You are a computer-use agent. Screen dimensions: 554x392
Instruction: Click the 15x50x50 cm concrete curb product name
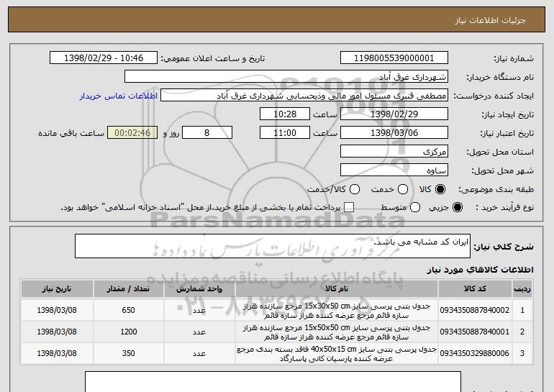pos(337,332)
